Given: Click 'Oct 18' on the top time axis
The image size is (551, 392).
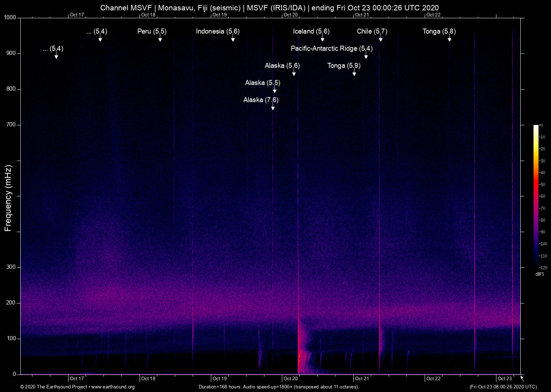Looking at the screenshot, I should pos(148,15).
